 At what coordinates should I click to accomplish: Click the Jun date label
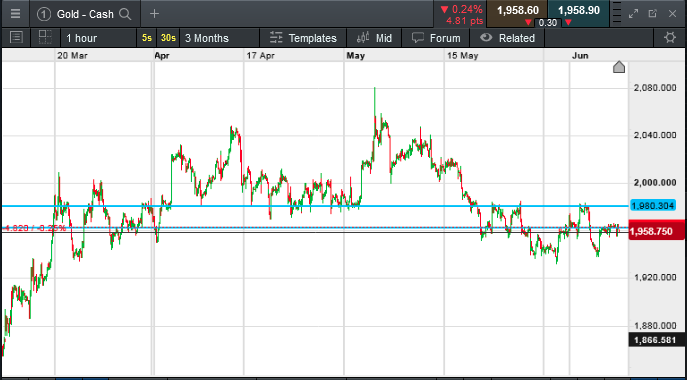(x=580, y=56)
